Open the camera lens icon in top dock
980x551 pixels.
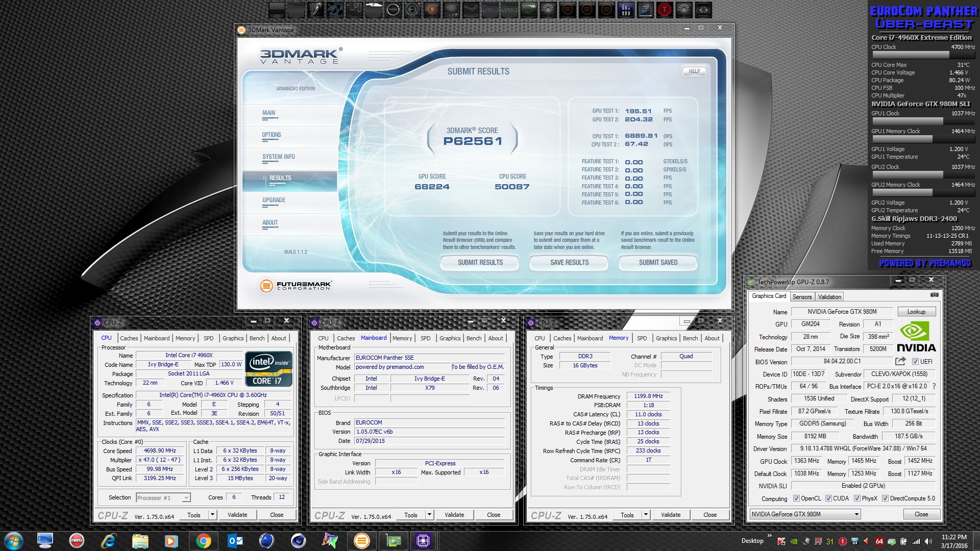tap(412, 10)
